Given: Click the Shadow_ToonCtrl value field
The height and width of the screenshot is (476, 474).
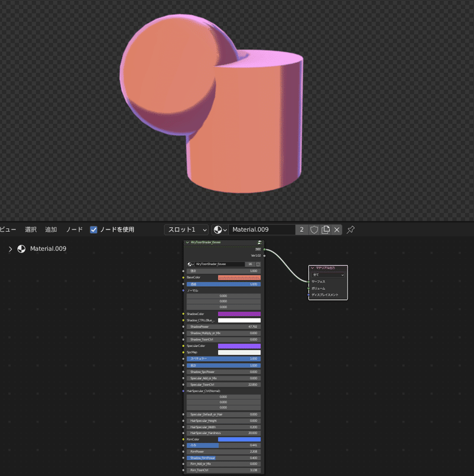Looking at the screenshot, I should [223, 340].
